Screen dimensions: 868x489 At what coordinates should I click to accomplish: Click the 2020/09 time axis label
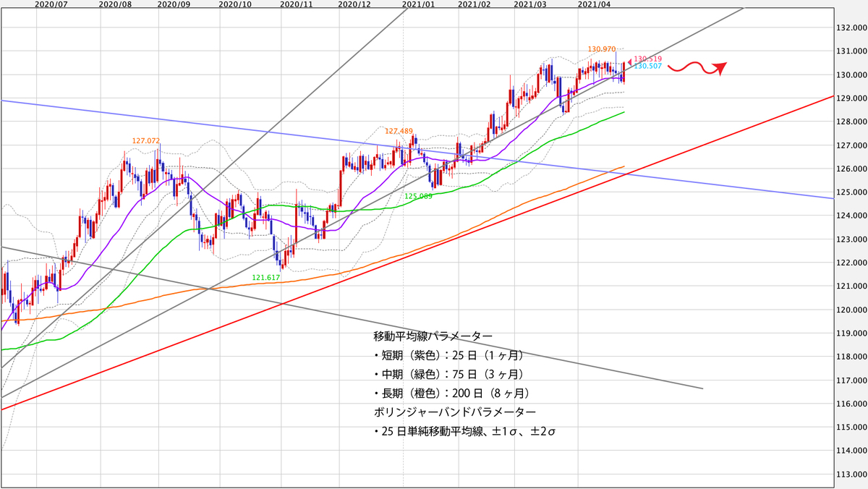click(x=174, y=4)
